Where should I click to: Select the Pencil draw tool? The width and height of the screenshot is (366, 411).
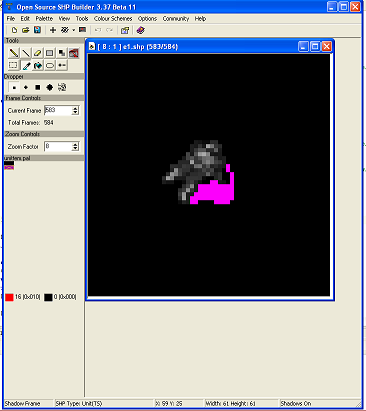(14, 53)
